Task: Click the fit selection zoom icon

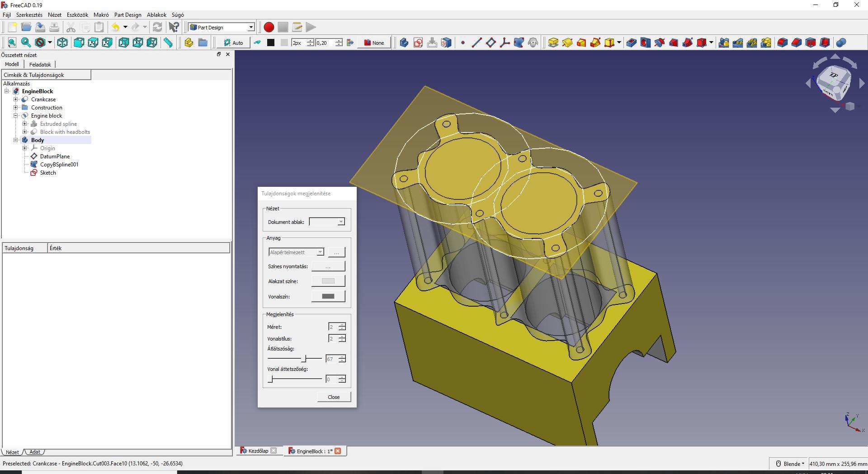Action: coord(26,43)
